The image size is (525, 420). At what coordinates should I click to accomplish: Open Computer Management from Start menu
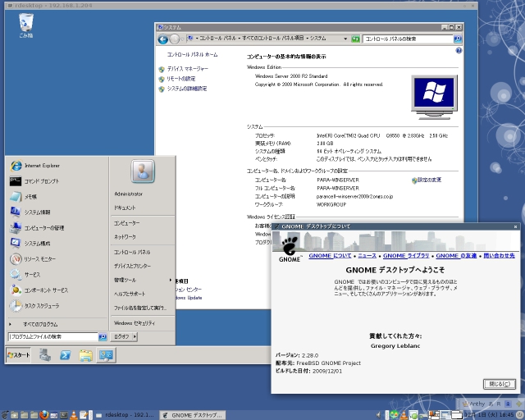click(57, 228)
